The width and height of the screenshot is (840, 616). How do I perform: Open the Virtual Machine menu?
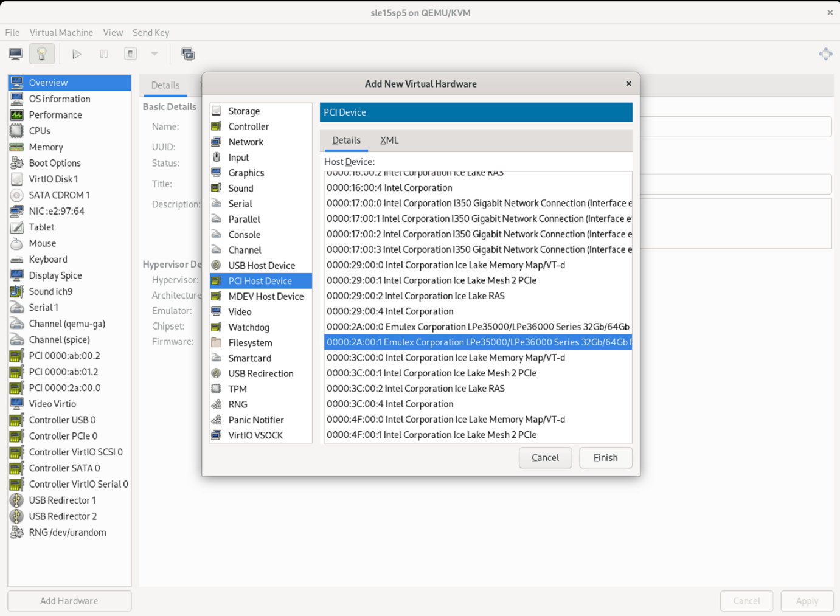(61, 33)
